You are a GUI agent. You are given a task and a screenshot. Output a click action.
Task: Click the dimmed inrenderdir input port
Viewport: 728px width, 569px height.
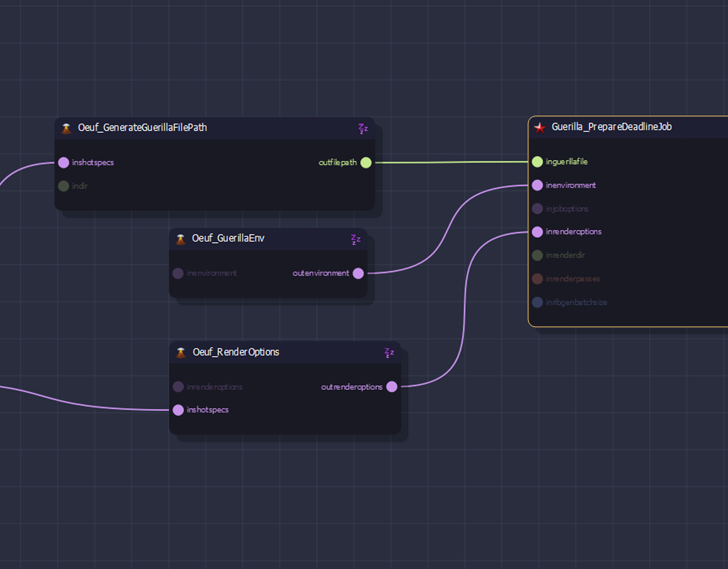point(537,255)
